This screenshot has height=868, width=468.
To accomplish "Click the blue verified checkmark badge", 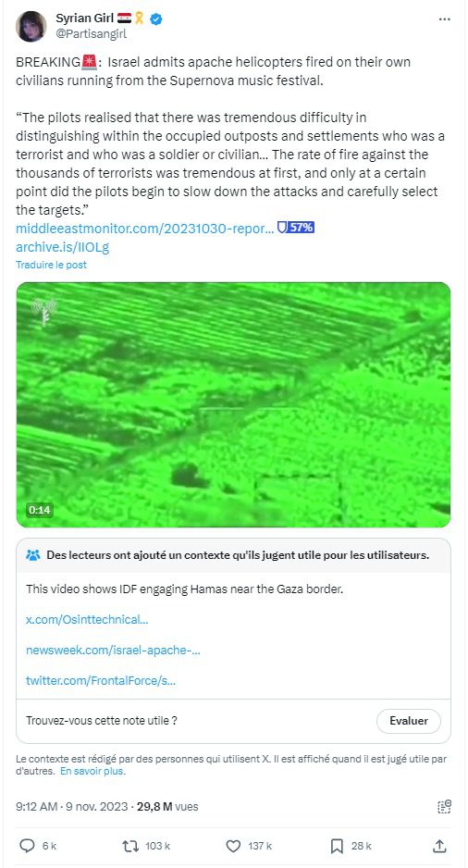I will coord(156,19).
